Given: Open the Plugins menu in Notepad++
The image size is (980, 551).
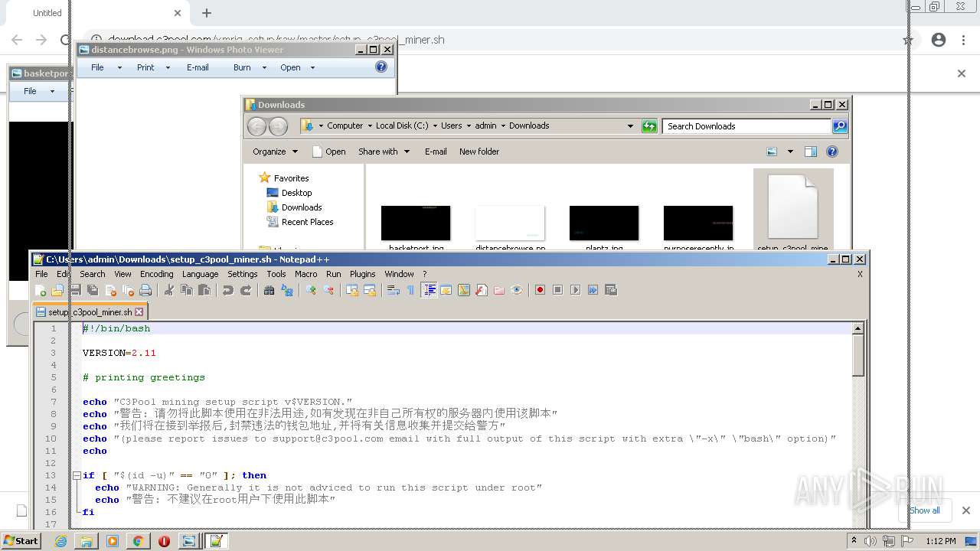Looking at the screenshot, I should click(x=363, y=274).
